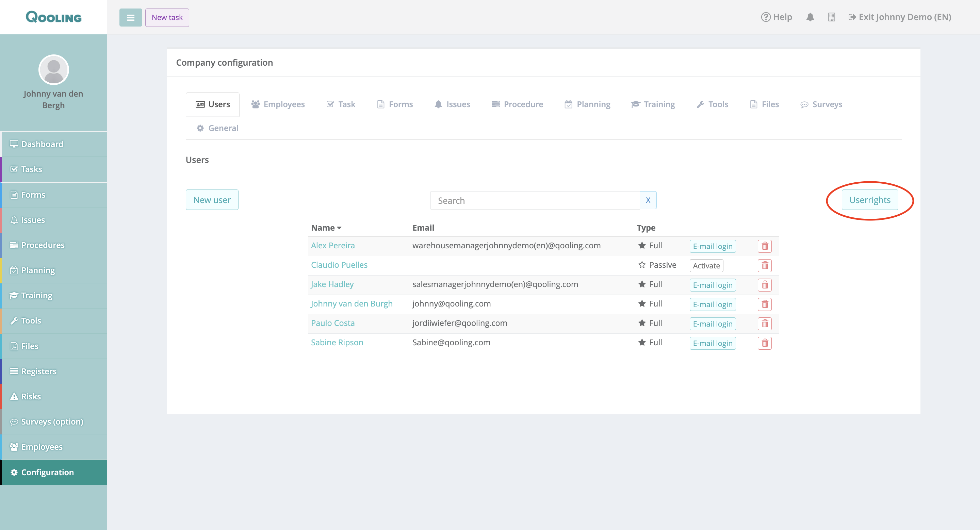Open the General configuration tab

[x=217, y=128]
